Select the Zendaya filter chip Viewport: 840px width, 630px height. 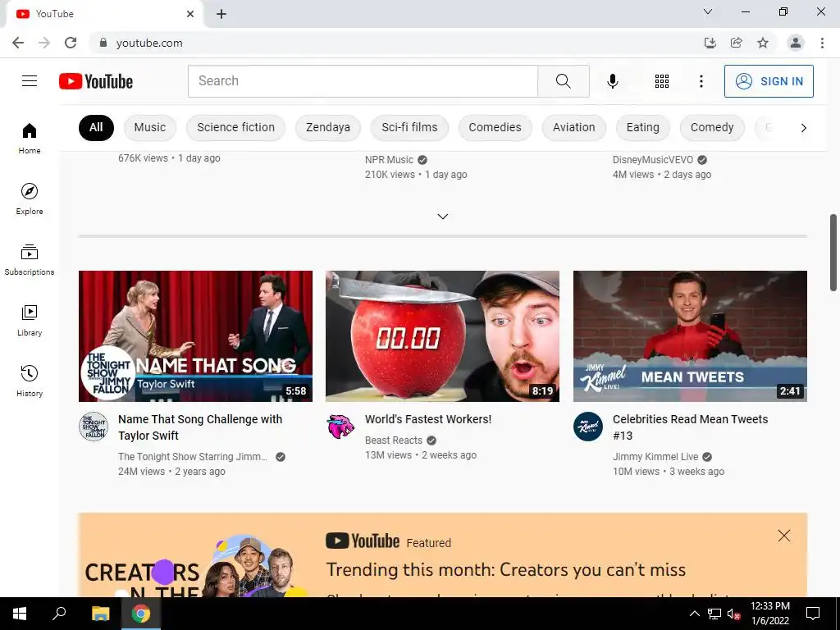tap(328, 127)
